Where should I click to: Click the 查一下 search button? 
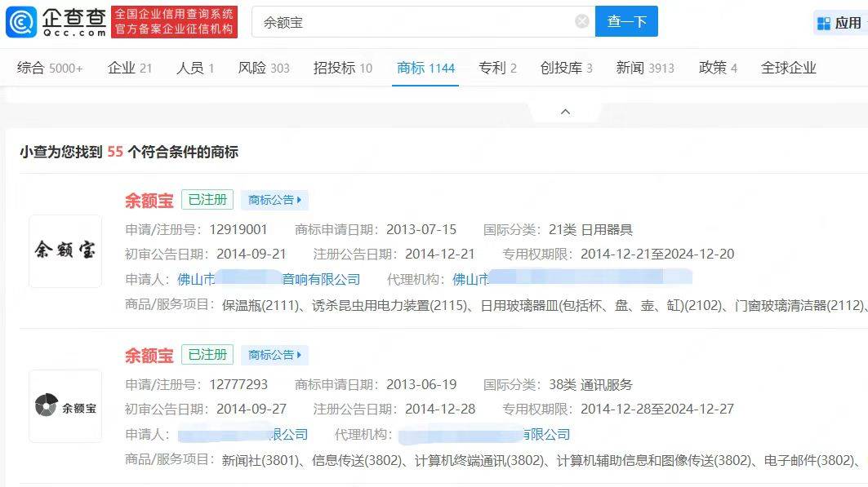(626, 22)
